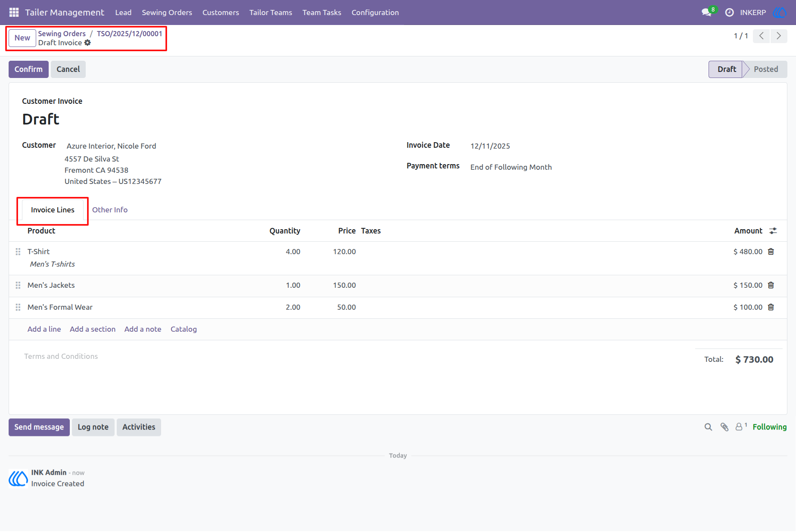796x532 pixels.
Task: Show the followers list icon
Action: 741,426
